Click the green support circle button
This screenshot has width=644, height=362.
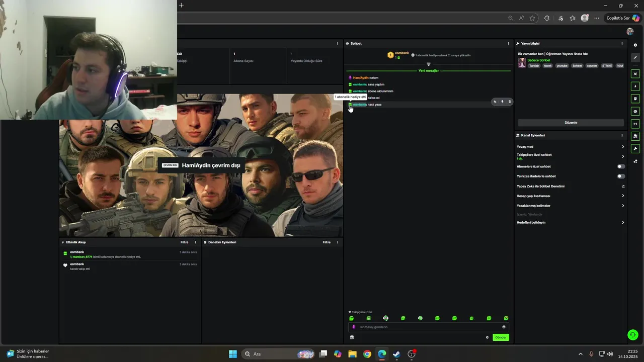pos(633,334)
